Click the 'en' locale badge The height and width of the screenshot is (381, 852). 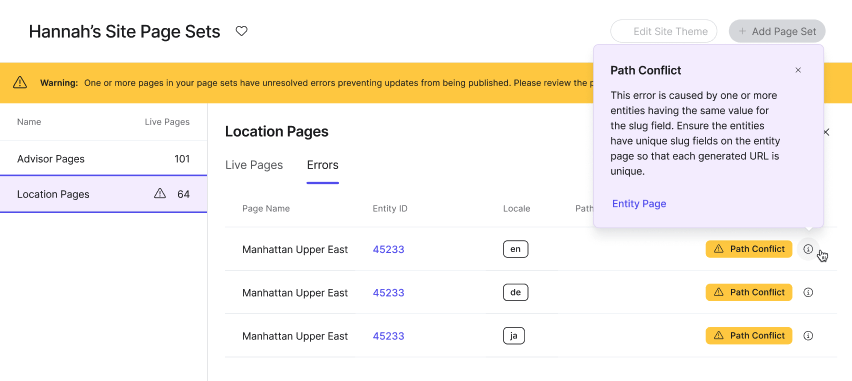point(516,249)
